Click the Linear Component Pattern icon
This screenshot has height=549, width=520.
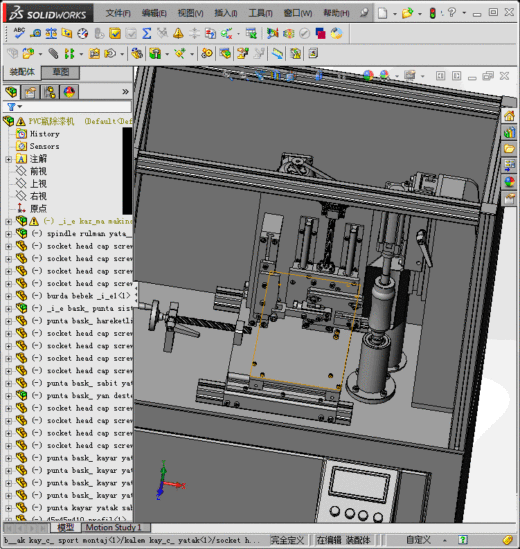tap(69, 54)
